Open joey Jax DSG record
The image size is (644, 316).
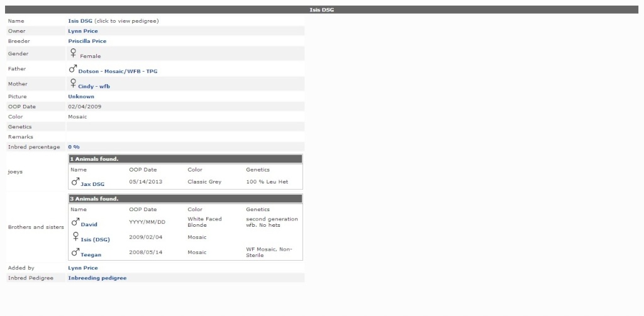92,184
